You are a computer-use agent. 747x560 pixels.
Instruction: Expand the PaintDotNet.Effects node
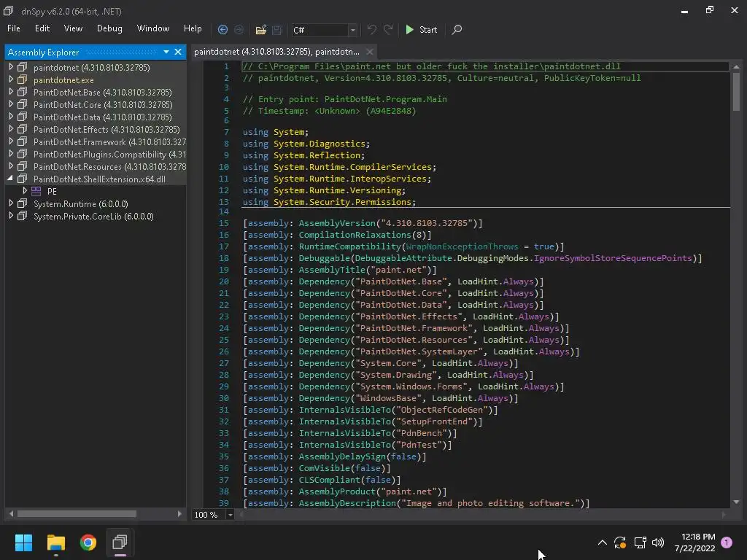11,129
